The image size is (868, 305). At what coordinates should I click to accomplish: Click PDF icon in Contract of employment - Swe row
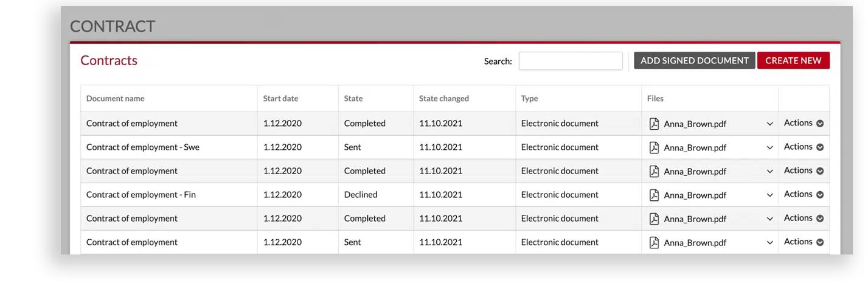(654, 147)
